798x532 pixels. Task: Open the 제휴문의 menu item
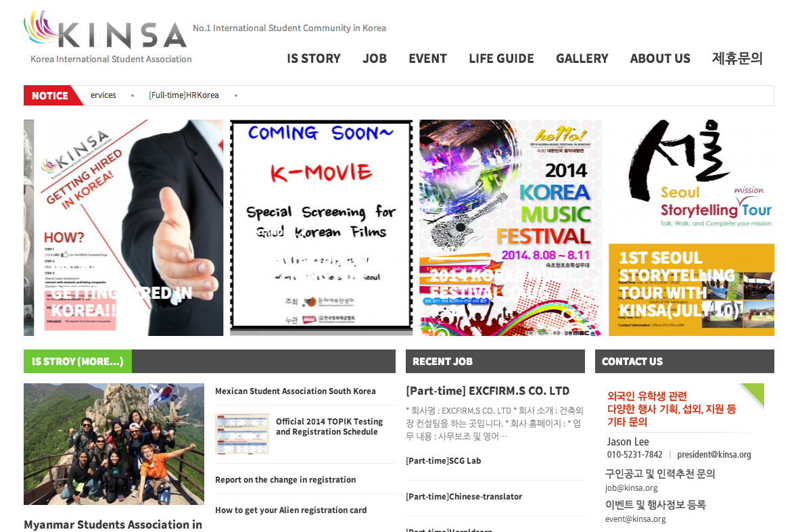pos(737,59)
